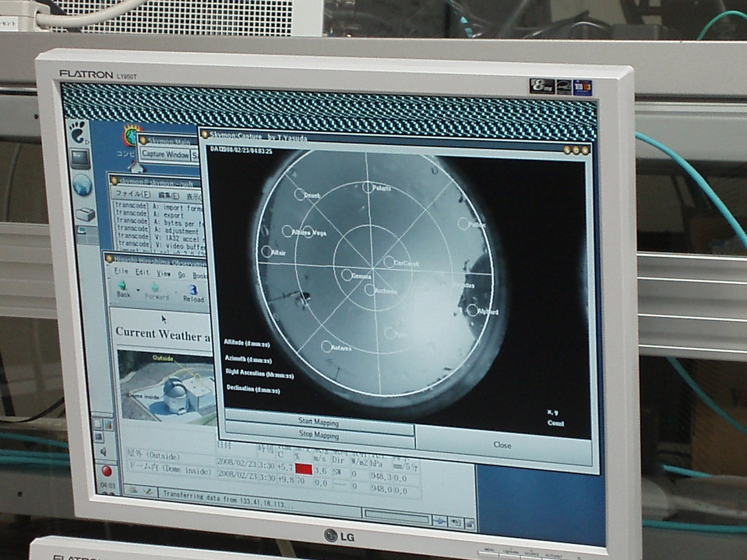Click the red round button in panel
747x560 pixels.
pos(107,471)
